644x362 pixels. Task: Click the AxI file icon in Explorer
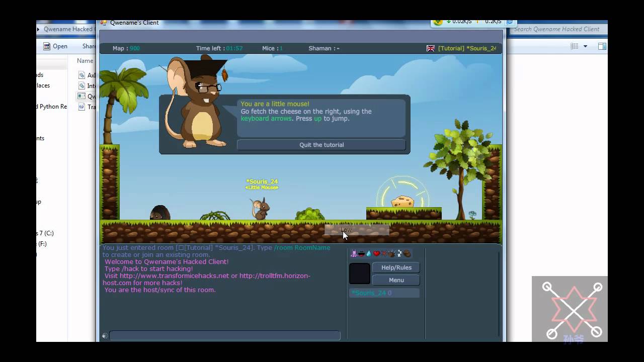(x=82, y=75)
